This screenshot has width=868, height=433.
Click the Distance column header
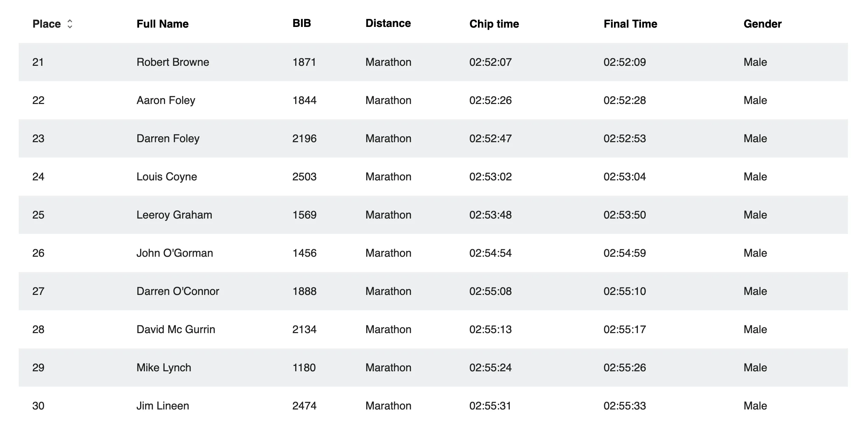(x=388, y=23)
